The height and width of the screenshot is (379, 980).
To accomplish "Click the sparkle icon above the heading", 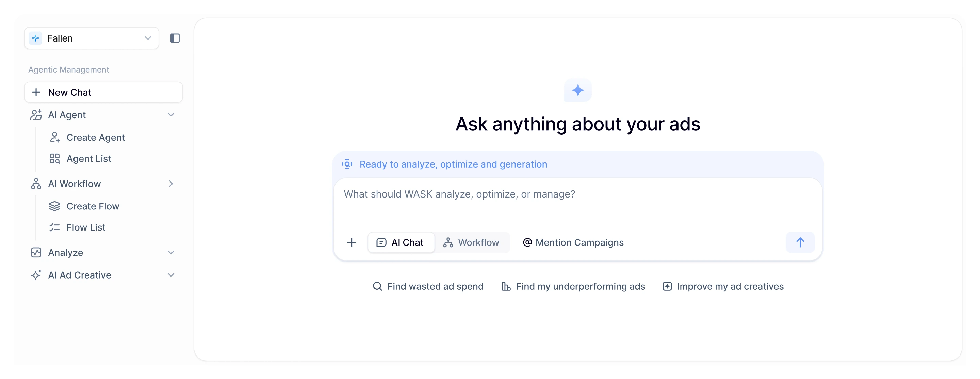I will (577, 91).
